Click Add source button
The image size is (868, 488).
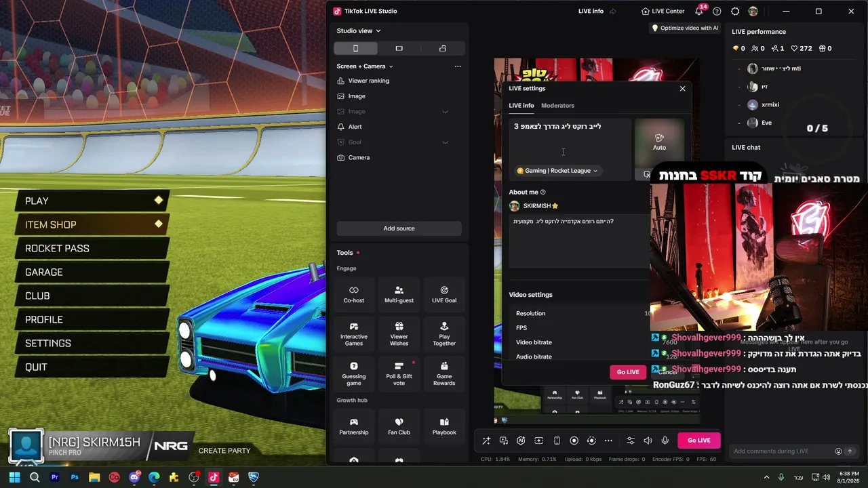[399, 228]
